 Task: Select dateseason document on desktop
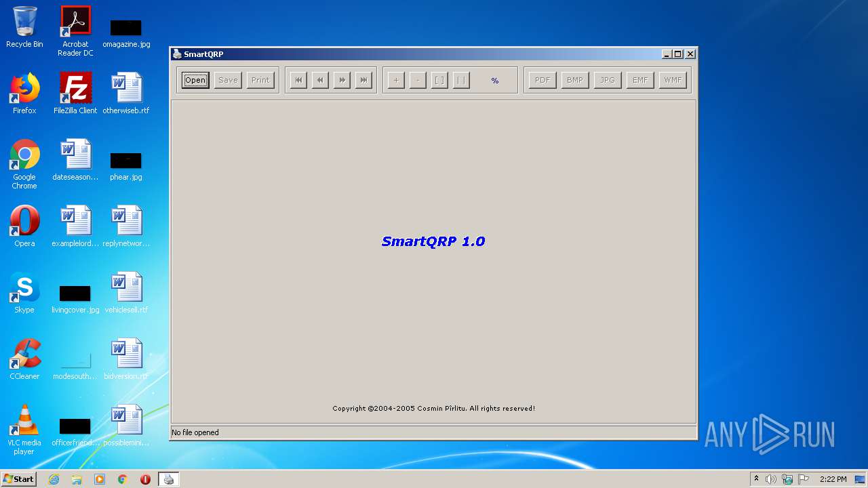click(75, 161)
